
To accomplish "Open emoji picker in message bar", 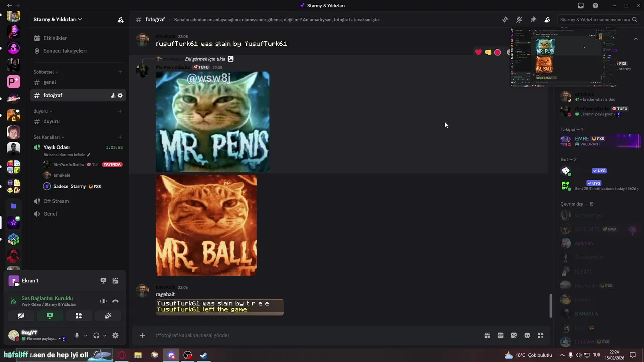I will click(527, 335).
